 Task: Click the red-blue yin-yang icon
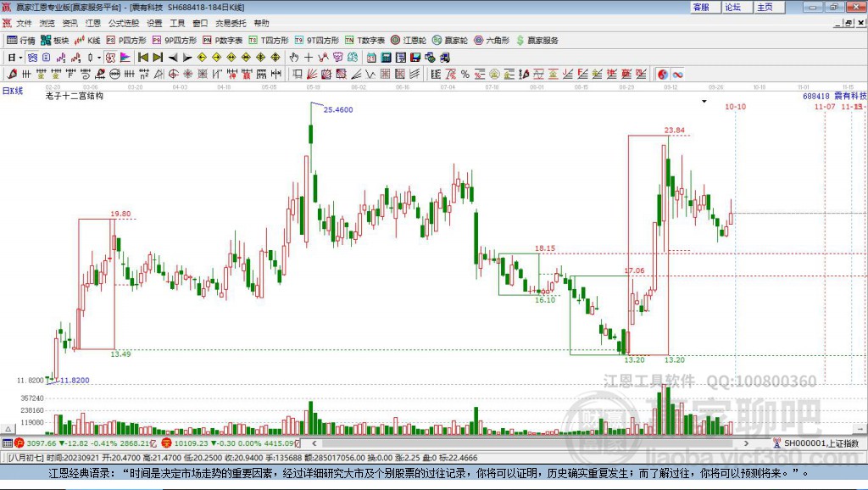coord(663,75)
